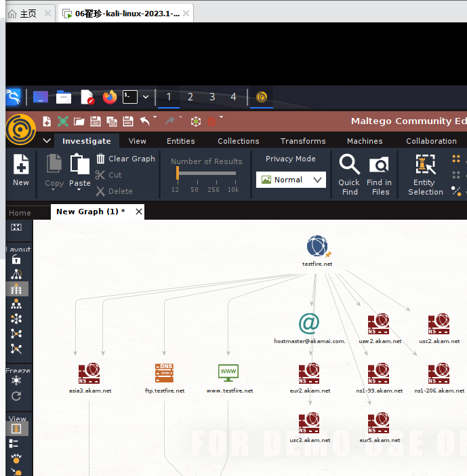Click the red gear icon in quick toolbar
The height and width of the screenshot is (476, 467).
(211, 122)
